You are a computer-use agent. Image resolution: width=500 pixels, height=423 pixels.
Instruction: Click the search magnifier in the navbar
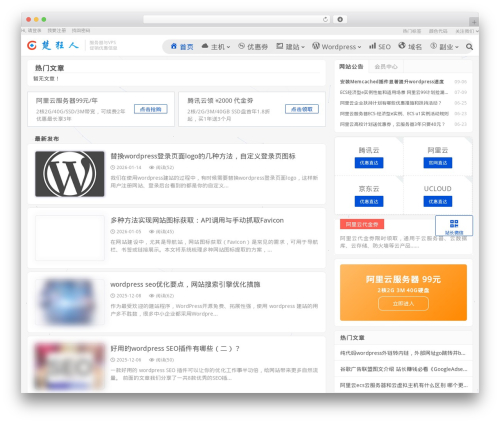click(469, 47)
